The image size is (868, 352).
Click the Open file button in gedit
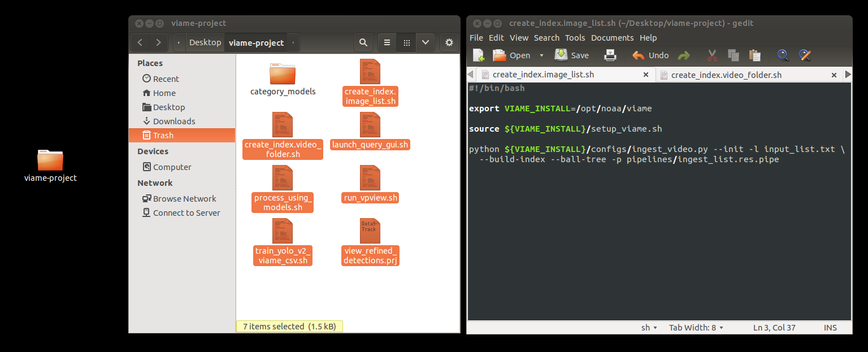tap(511, 55)
